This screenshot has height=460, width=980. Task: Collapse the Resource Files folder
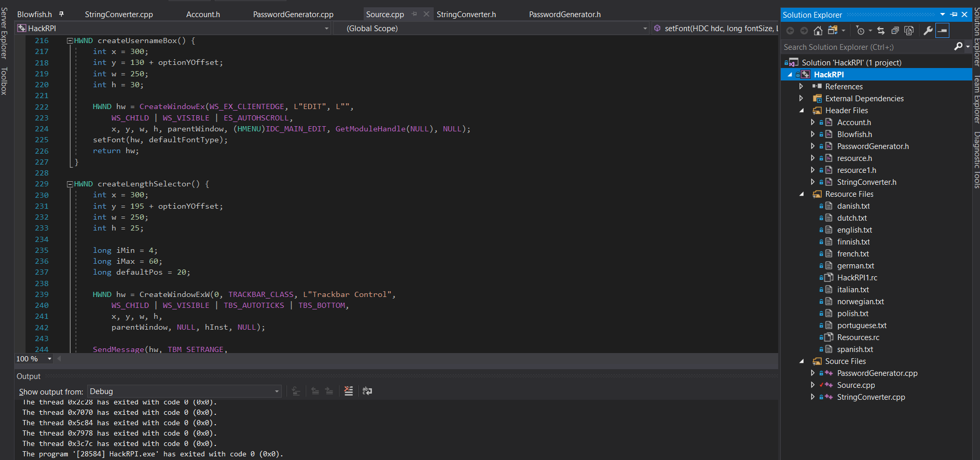(x=802, y=194)
